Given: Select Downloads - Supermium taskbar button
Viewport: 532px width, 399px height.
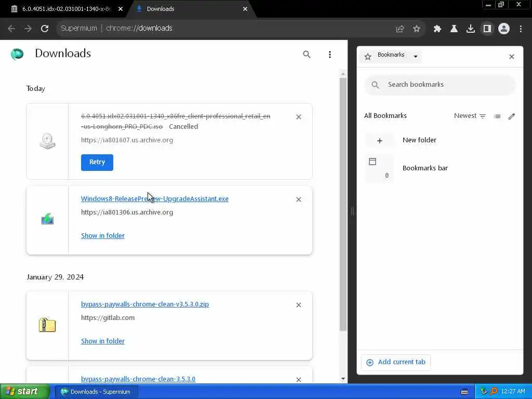Looking at the screenshot, I should pos(96,392).
